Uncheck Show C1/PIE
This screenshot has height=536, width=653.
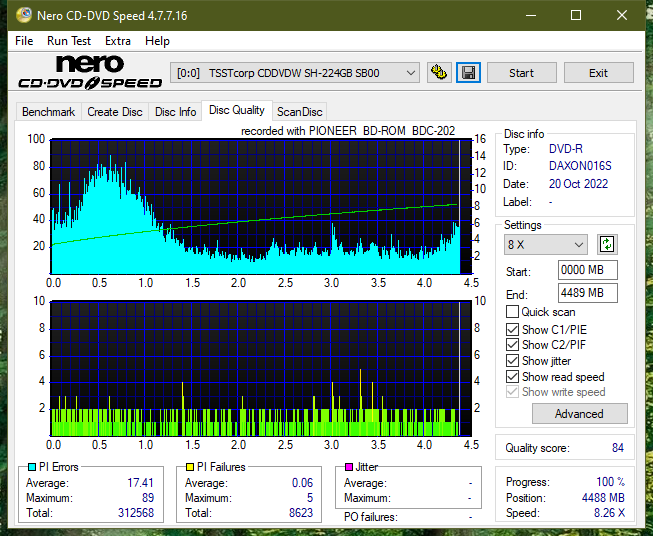pyautogui.click(x=512, y=329)
